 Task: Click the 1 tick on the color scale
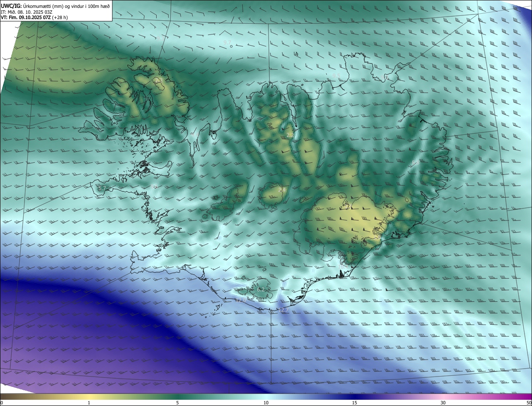[x=89, y=403]
